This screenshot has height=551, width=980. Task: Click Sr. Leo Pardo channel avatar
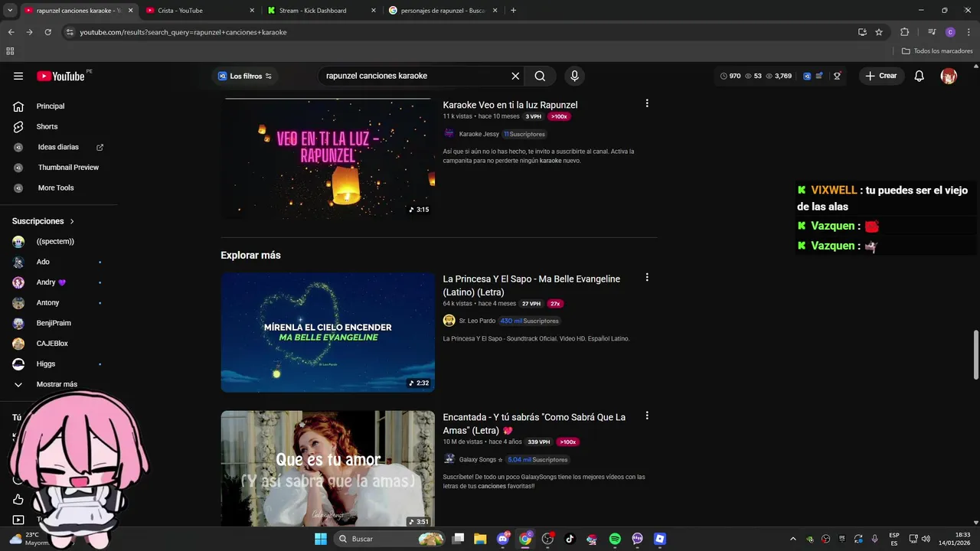tap(449, 321)
